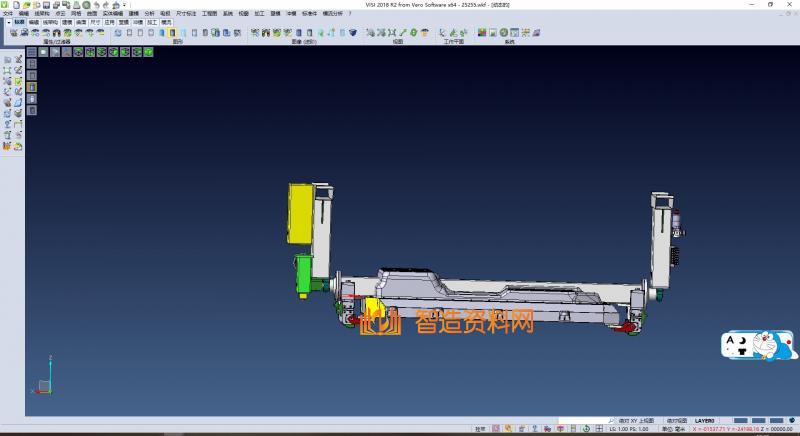The height and width of the screenshot is (436, 800).
Task: Click the colorful image icon in 系统 group
Action: coord(481,33)
